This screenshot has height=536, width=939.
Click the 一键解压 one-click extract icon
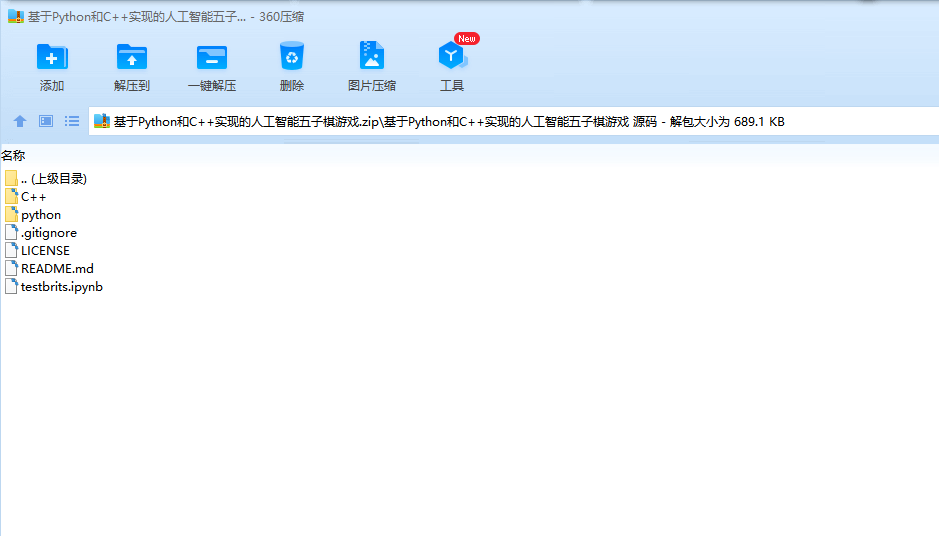212,57
